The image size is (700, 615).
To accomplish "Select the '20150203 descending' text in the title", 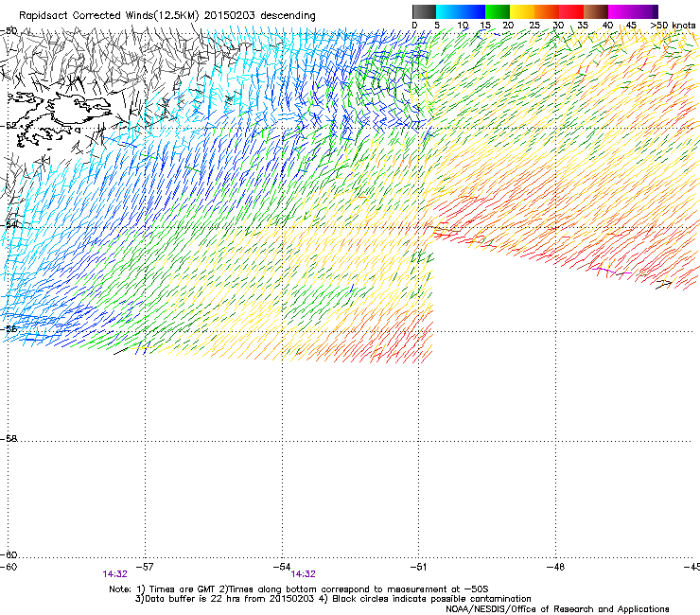I will click(260, 16).
